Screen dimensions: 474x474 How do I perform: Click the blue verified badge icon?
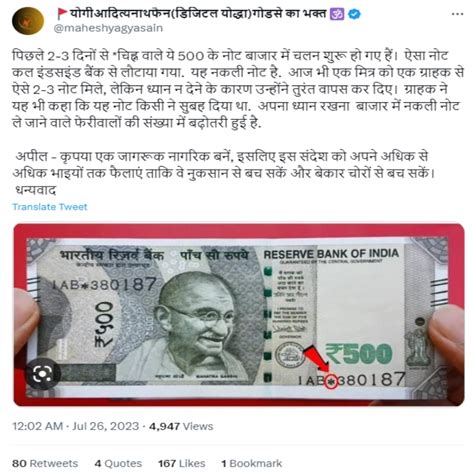tap(354, 14)
